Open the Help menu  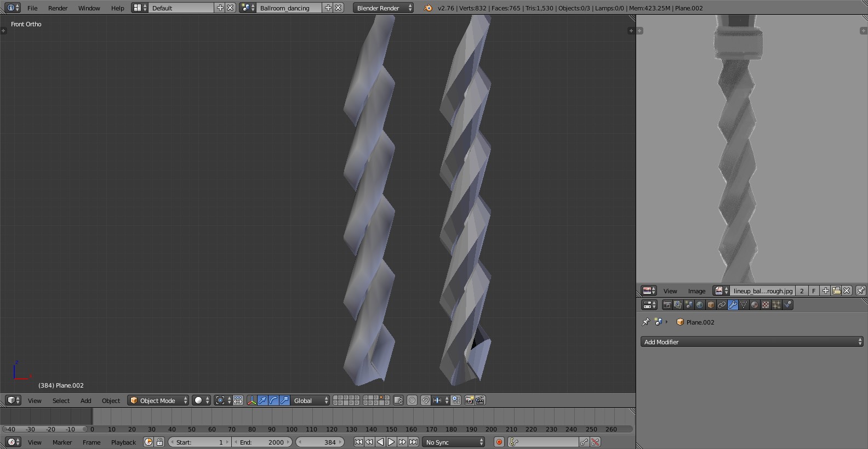(117, 8)
